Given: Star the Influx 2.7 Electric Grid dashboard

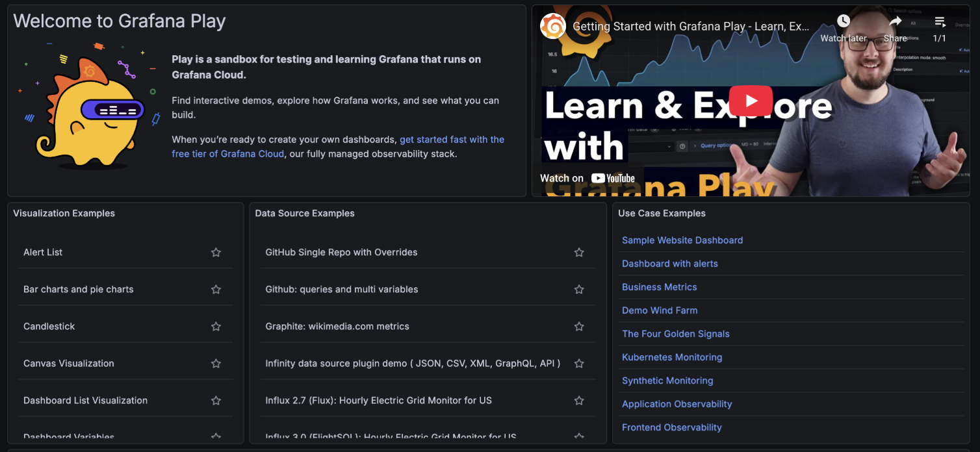Looking at the screenshot, I should pos(578,400).
